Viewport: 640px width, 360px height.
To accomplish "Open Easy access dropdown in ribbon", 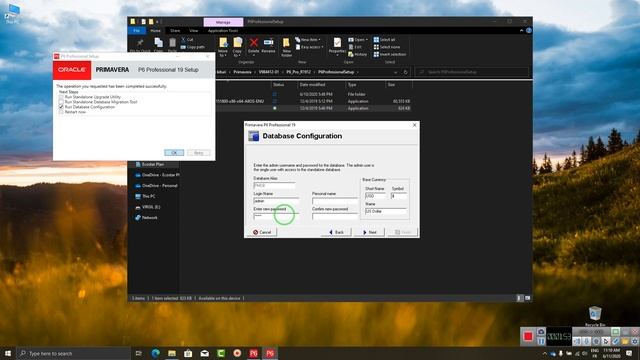I will coord(309,47).
